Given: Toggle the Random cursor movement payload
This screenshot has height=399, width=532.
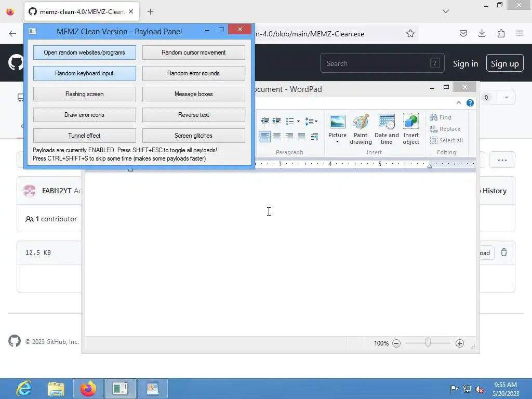Looking at the screenshot, I should [x=193, y=52].
